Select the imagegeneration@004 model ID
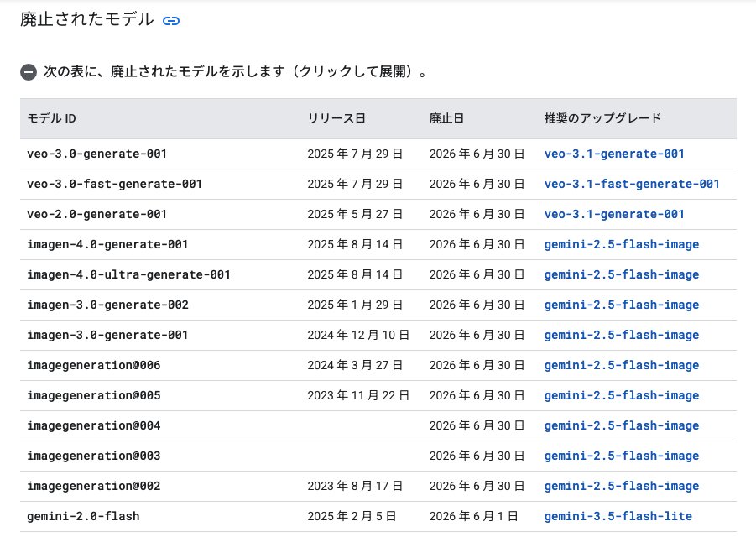Image resolution: width=756 pixels, height=537 pixels. tap(93, 425)
